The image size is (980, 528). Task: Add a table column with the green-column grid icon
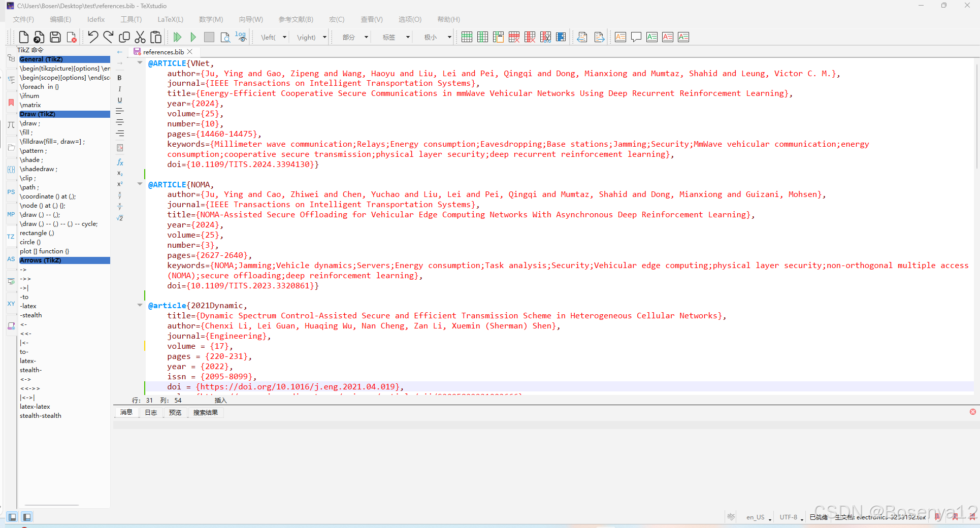coord(482,37)
